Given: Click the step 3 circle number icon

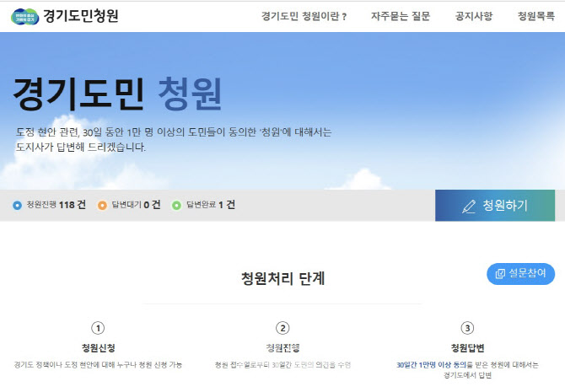Looking at the screenshot, I should pyautogui.click(x=467, y=328).
